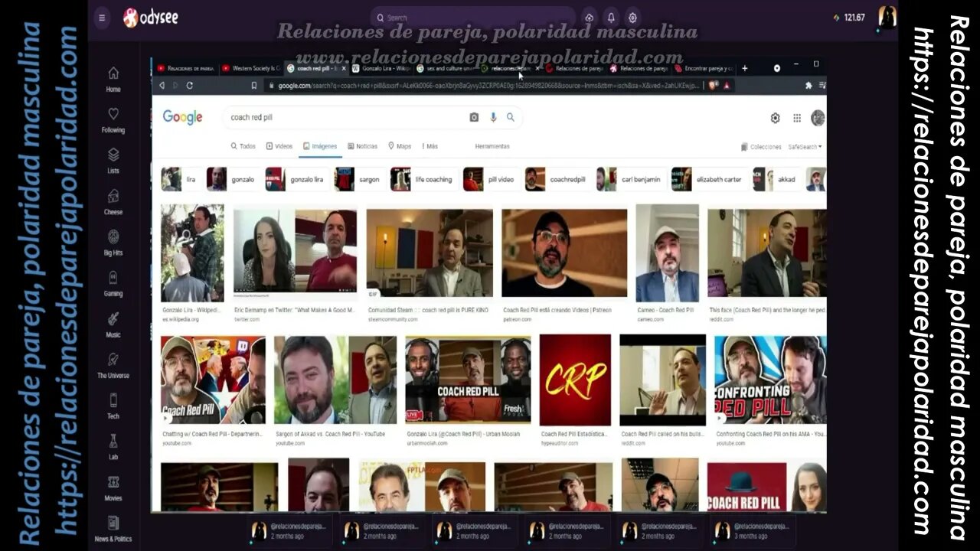Switch to Maps results tab
Screen dimensions: 980x551
click(x=400, y=146)
